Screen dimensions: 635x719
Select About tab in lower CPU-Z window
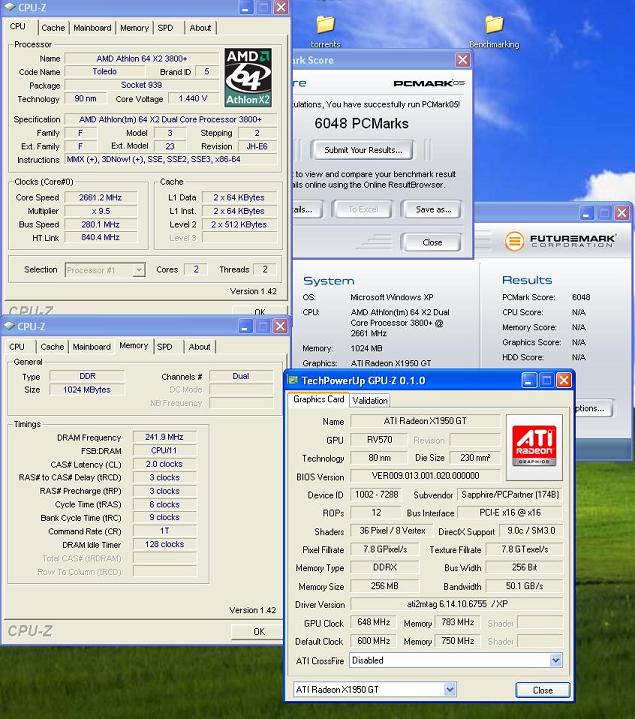(199, 347)
